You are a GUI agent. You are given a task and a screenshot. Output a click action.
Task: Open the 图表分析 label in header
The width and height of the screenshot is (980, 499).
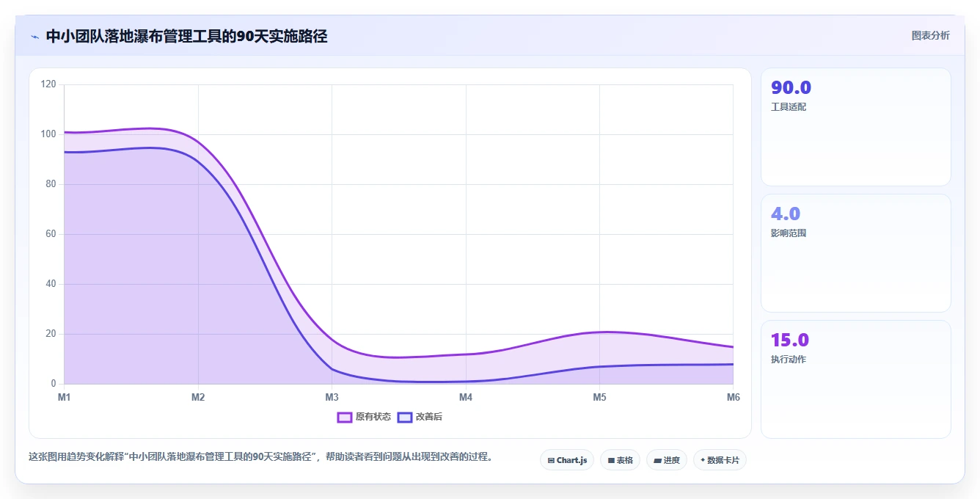[x=930, y=35]
